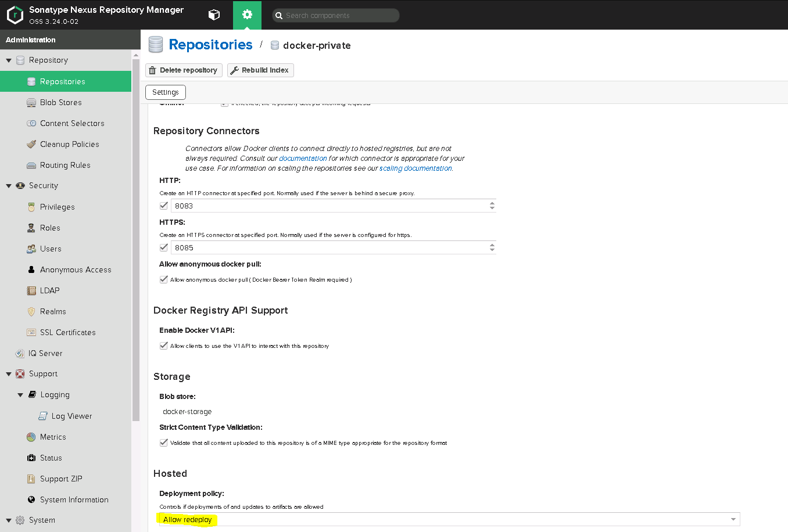Switch to the Settings tab

pyautogui.click(x=166, y=92)
